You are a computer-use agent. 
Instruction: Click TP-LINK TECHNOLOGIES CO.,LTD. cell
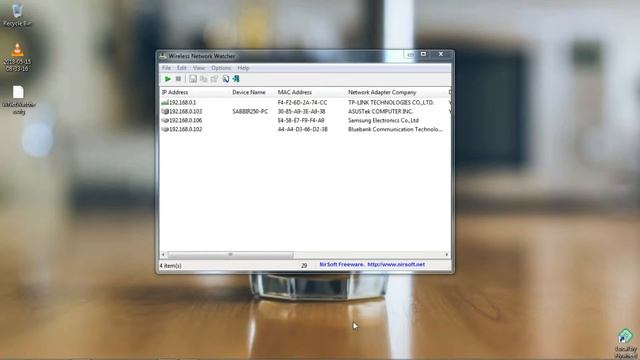click(391, 102)
